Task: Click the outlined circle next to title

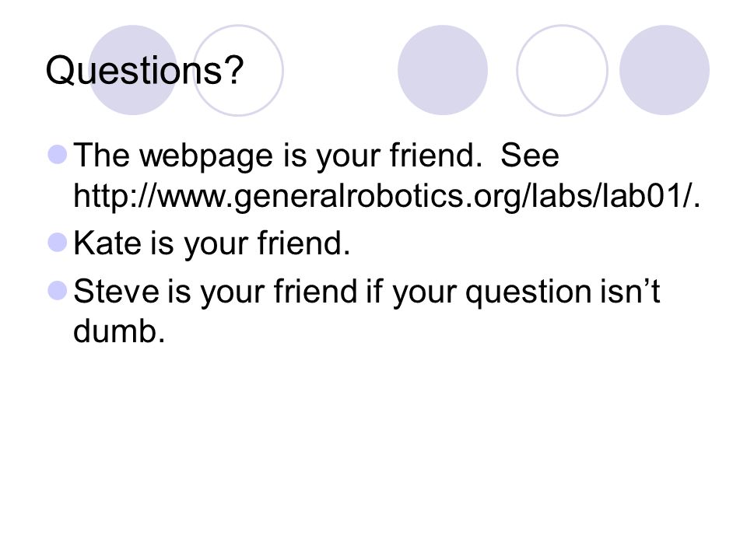Action: pos(238,71)
